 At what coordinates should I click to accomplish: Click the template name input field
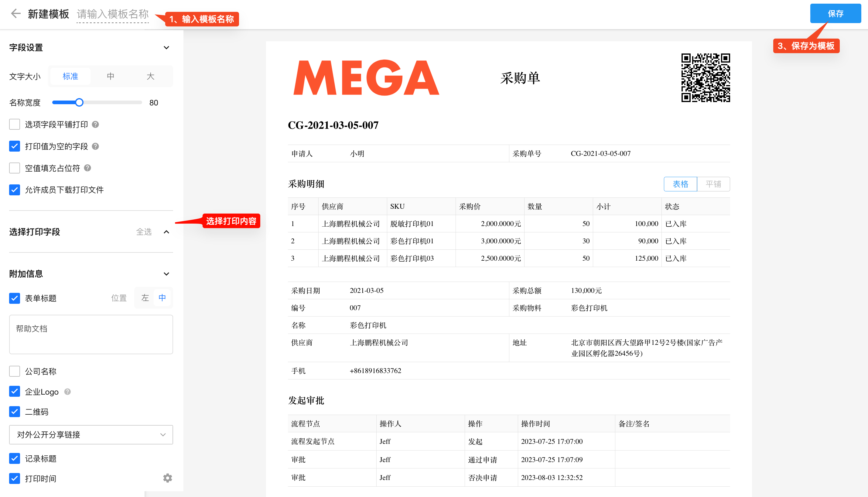tap(113, 14)
